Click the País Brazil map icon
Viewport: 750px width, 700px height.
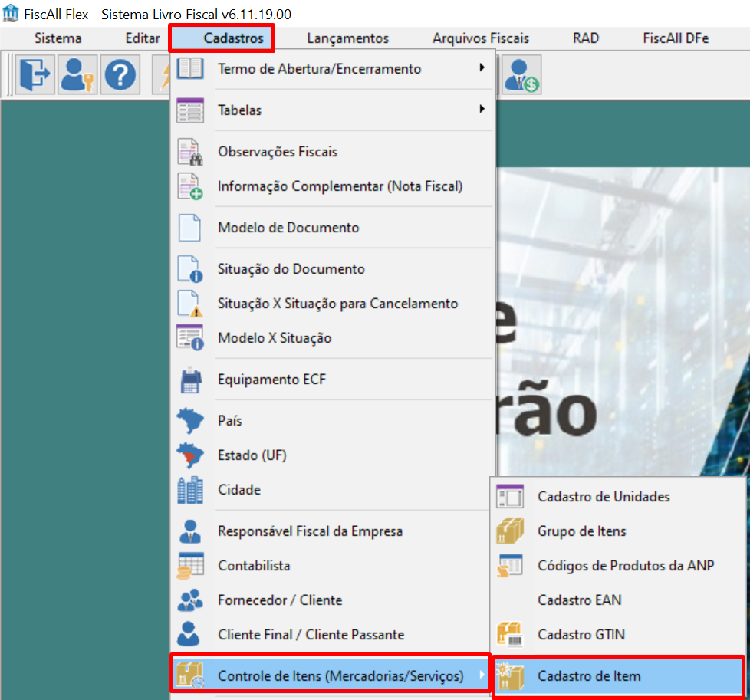coord(190,421)
